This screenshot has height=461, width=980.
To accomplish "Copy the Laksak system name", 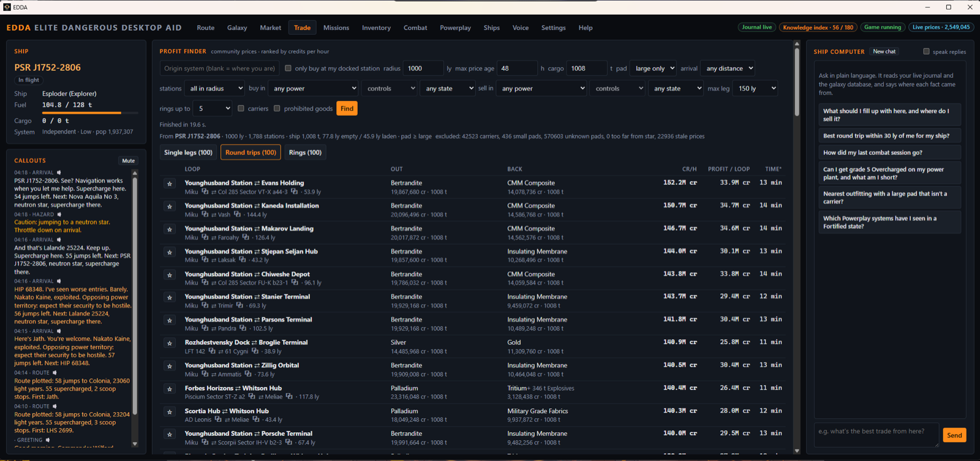I will point(241,260).
